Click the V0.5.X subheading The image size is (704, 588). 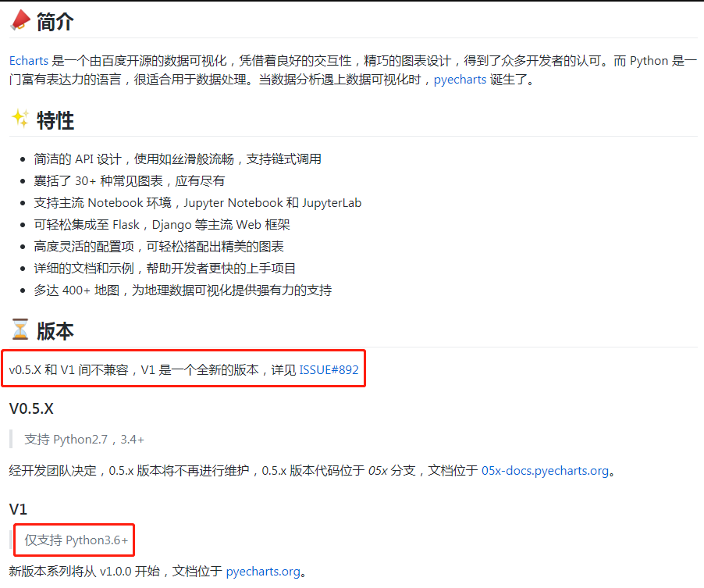[x=31, y=408]
